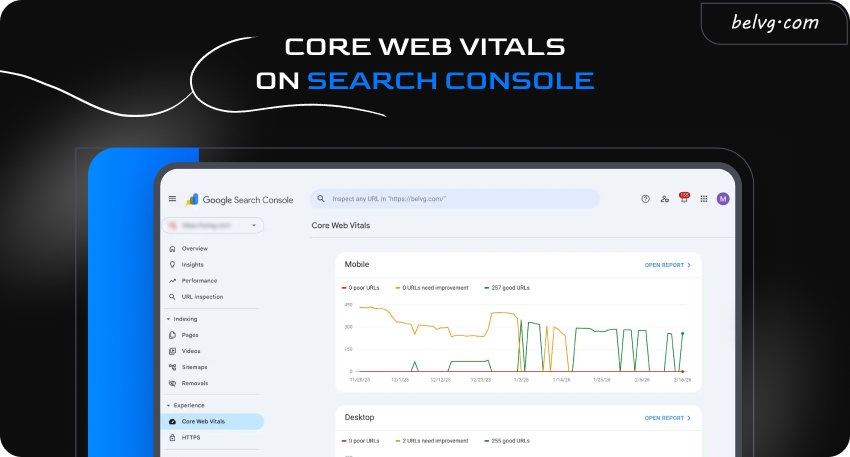Click the search magnifier icon
Image resolution: width=850 pixels, height=457 pixels.
(321, 199)
